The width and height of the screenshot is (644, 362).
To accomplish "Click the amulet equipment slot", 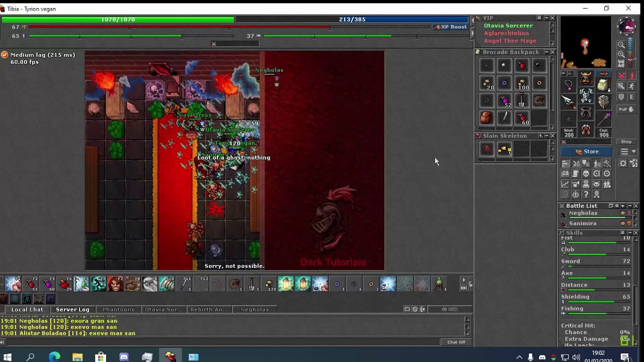I will click(569, 85).
